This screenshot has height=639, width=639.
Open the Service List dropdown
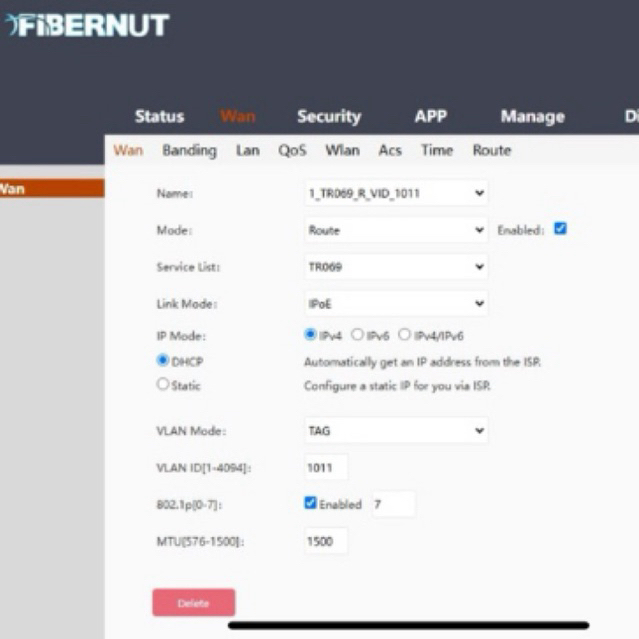tap(396, 267)
